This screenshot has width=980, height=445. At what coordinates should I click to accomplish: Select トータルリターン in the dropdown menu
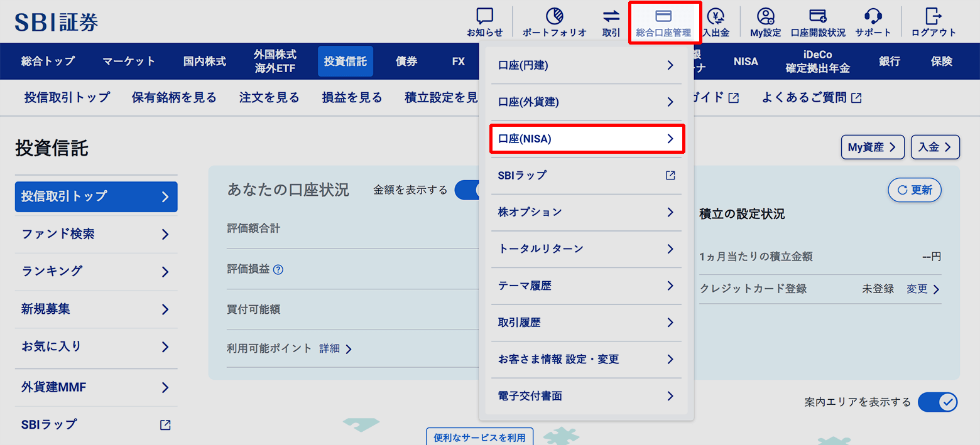point(586,249)
